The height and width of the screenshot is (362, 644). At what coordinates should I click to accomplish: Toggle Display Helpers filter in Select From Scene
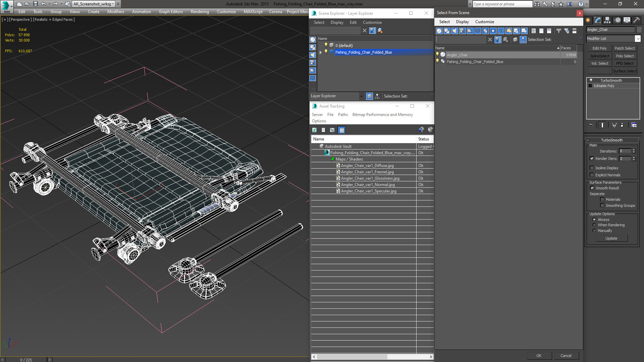(470, 31)
